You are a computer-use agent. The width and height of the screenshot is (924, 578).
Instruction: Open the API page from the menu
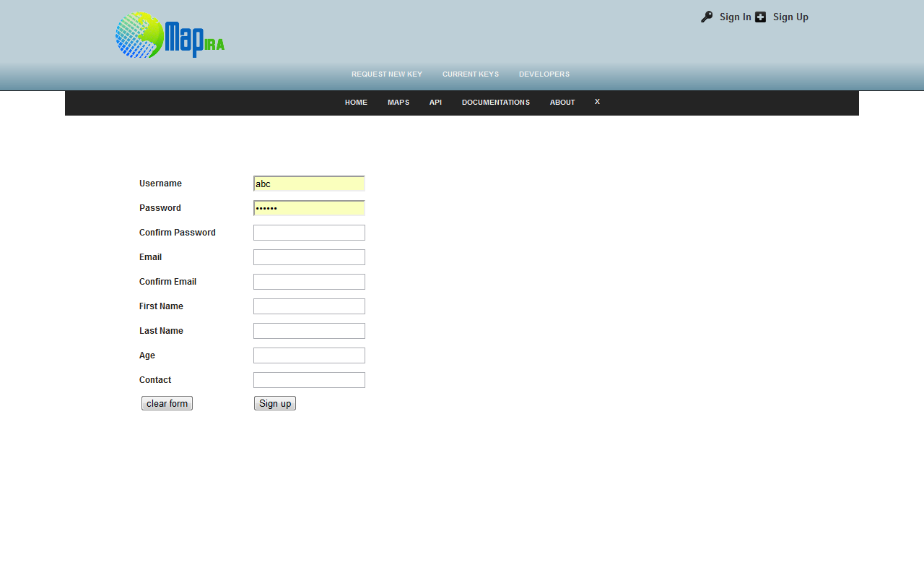tap(435, 102)
